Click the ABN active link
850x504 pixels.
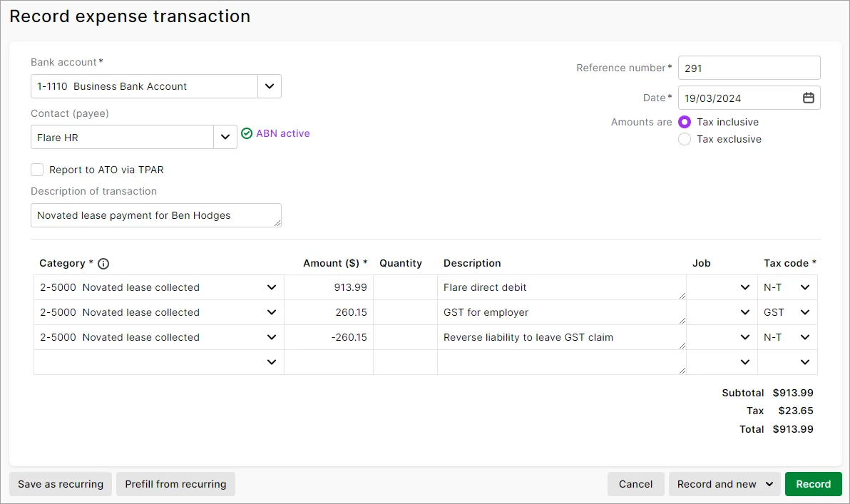tap(283, 133)
